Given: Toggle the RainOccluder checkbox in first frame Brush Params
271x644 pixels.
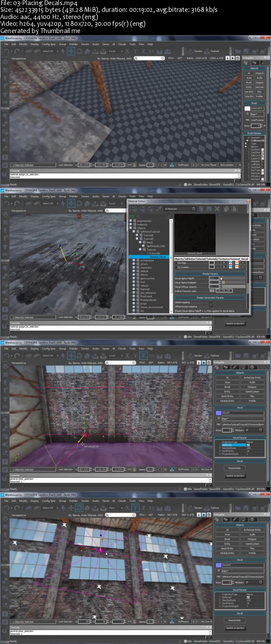Looking at the screenshot, I should pyautogui.click(x=263, y=156).
